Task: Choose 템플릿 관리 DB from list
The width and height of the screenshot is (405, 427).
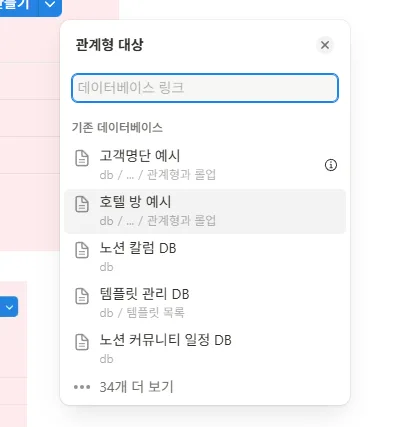Action: (205, 303)
